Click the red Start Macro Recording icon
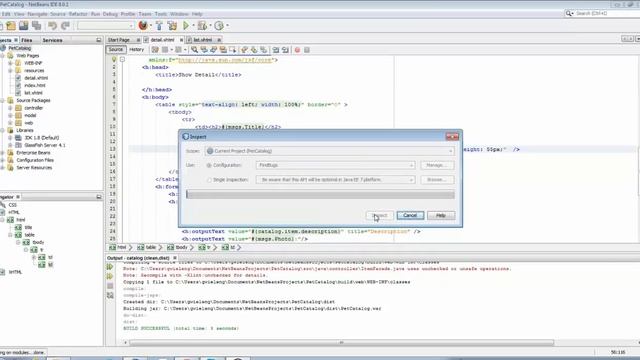Screen dimensions: 640x360 (297, 50)
